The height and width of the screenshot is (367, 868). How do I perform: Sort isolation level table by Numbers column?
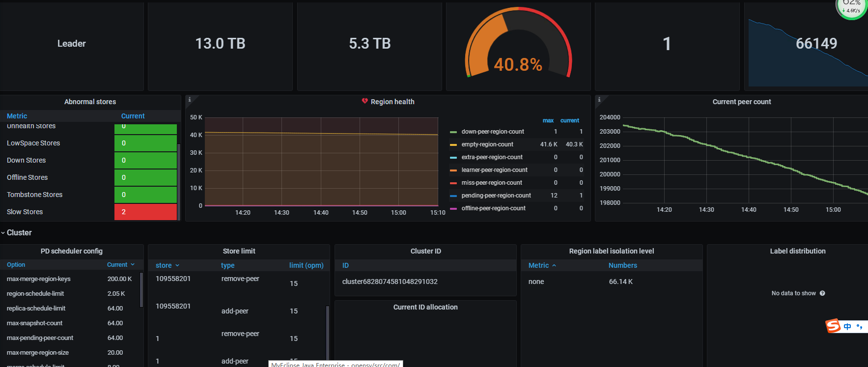click(x=622, y=265)
